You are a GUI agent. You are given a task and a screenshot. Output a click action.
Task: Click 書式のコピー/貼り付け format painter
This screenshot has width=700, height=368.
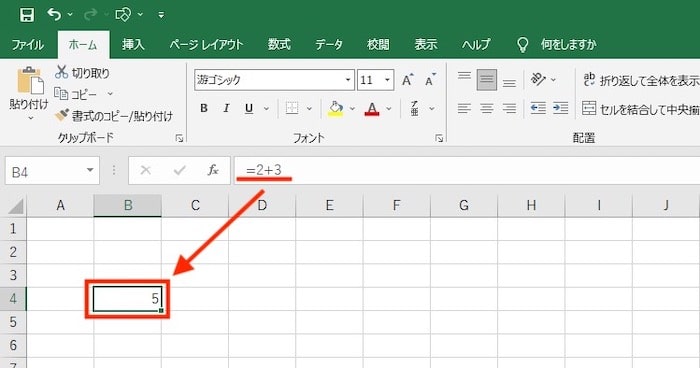[x=113, y=116]
